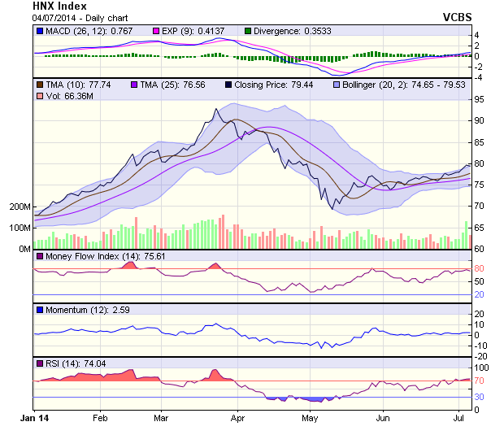The height and width of the screenshot is (435, 504).
Task: Click the Closing Price legend square
Action: pos(228,84)
